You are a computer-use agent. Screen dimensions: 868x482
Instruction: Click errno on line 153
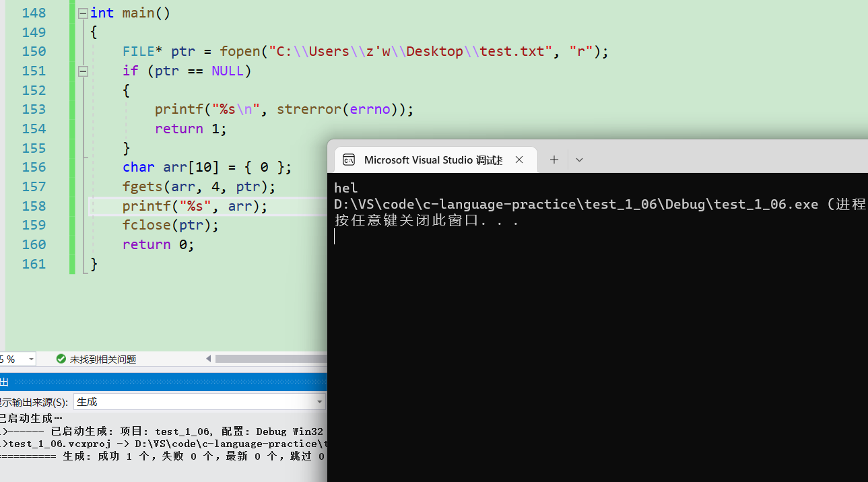tap(370, 109)
